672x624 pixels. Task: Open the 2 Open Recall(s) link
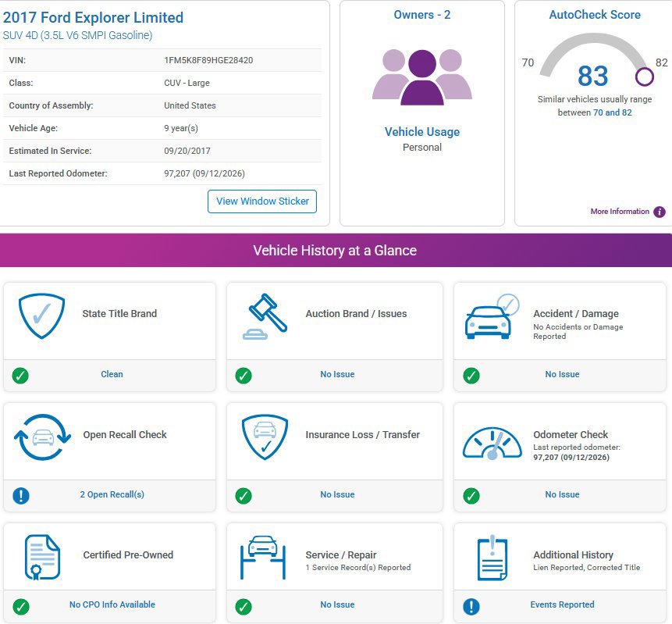click(112, 494)
